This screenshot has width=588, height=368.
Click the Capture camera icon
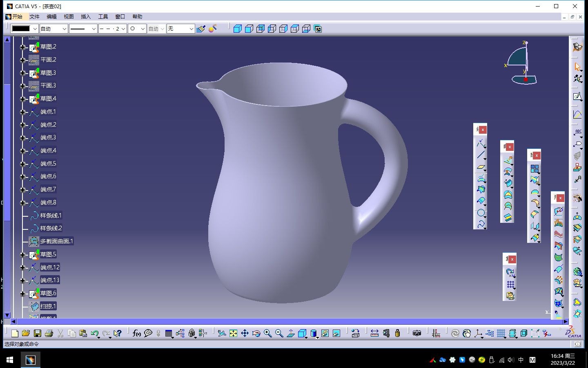(416, 333)
